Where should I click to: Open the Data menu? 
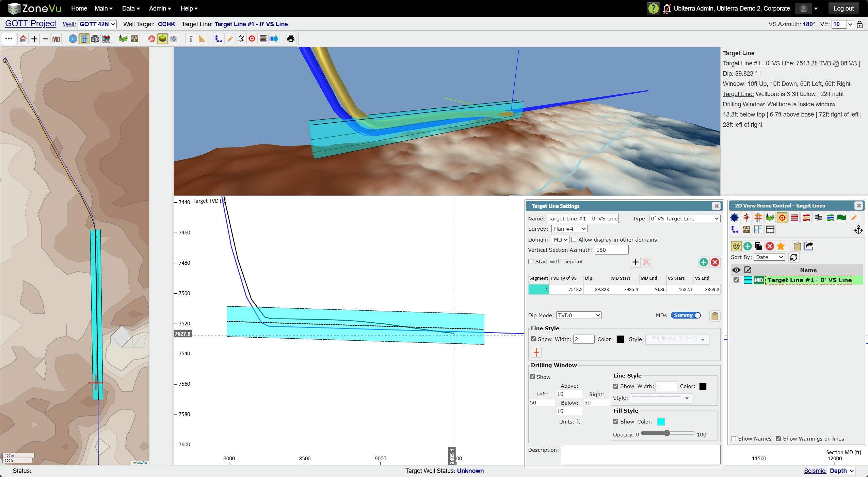click(x=131, y=9)
